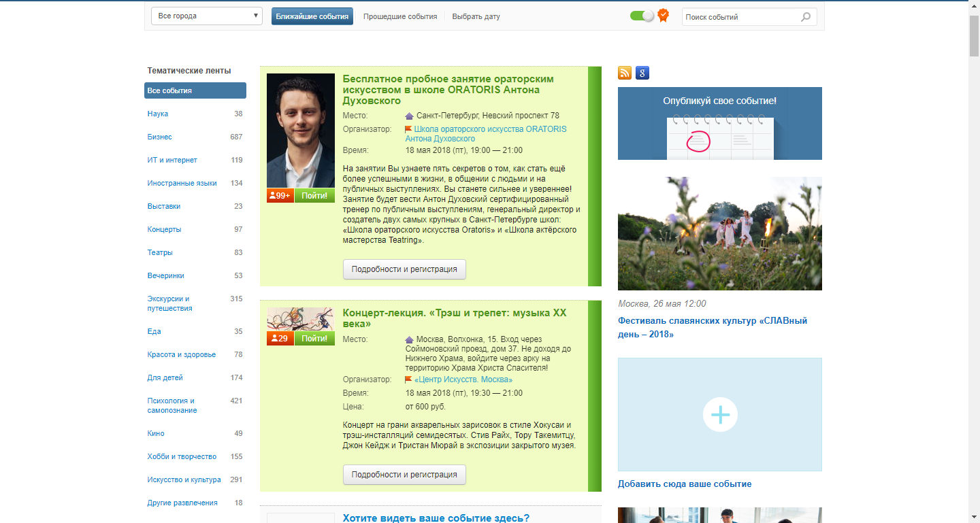This screenshot has width=980, height=523.
Task: Open the Наука category
Action: [158, 114]
